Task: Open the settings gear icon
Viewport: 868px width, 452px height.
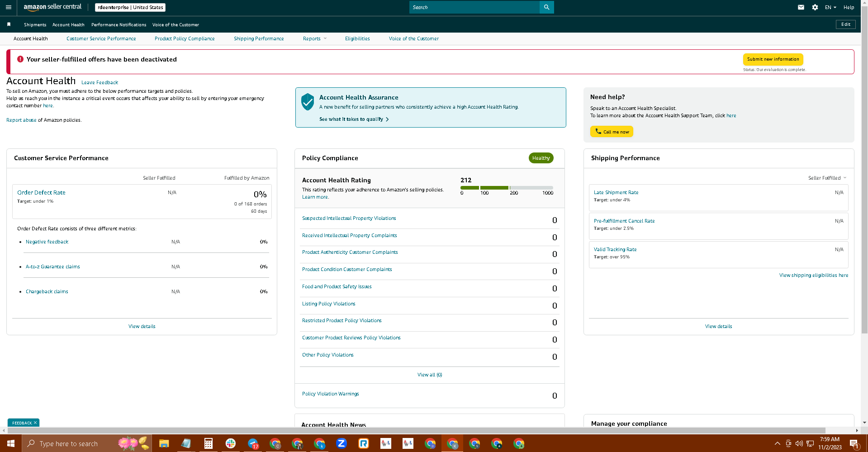Action: (x=815, y=7)
